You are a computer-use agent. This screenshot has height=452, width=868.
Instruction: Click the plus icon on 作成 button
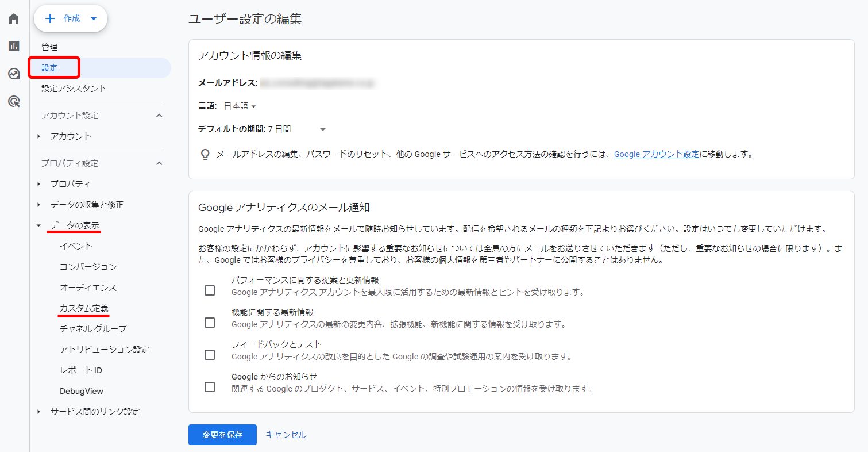click(50, 18)
